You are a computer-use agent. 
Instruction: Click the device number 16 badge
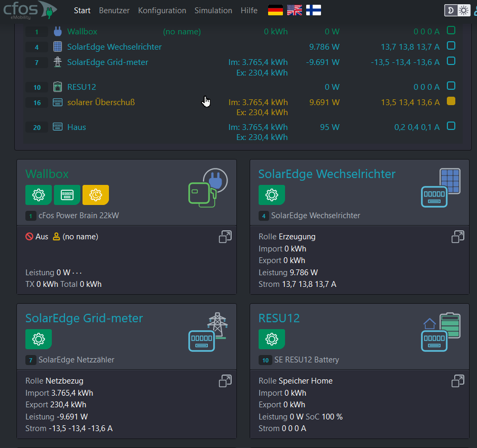37,102
